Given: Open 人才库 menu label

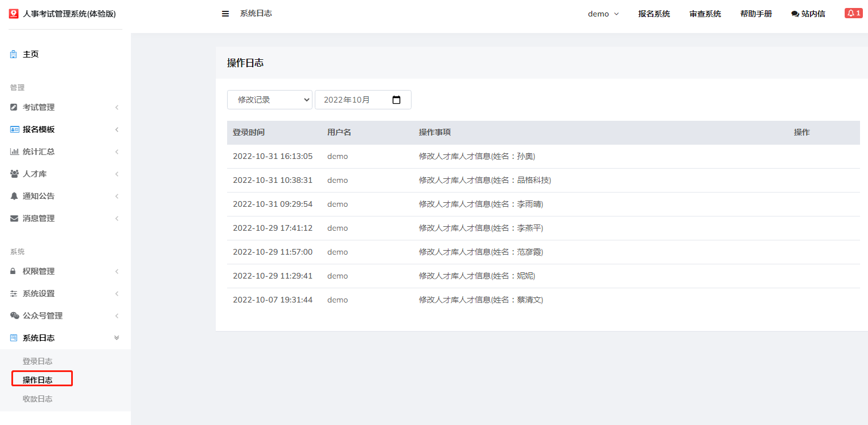Looking at the screenshot, I should click(x=35, y=174).
